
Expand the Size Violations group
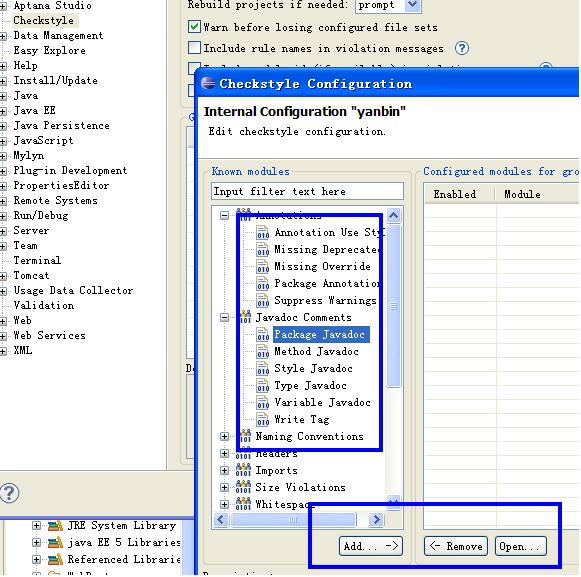[x=224, y=487]
